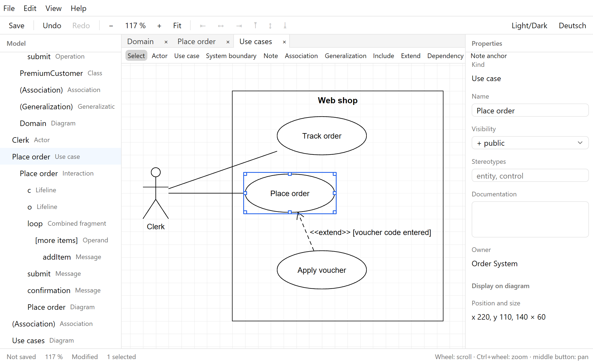Open the Visibility dropdown
Image resolution: width=593 pixels, height=364 pixels.
tap(530, 143)
